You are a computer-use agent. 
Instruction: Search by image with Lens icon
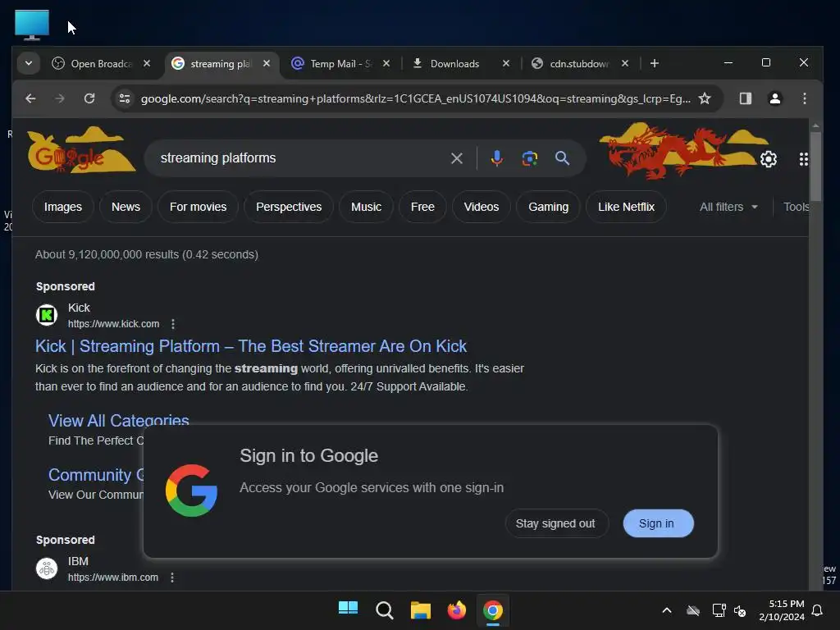pyautogui.click(x=529, y=158)
